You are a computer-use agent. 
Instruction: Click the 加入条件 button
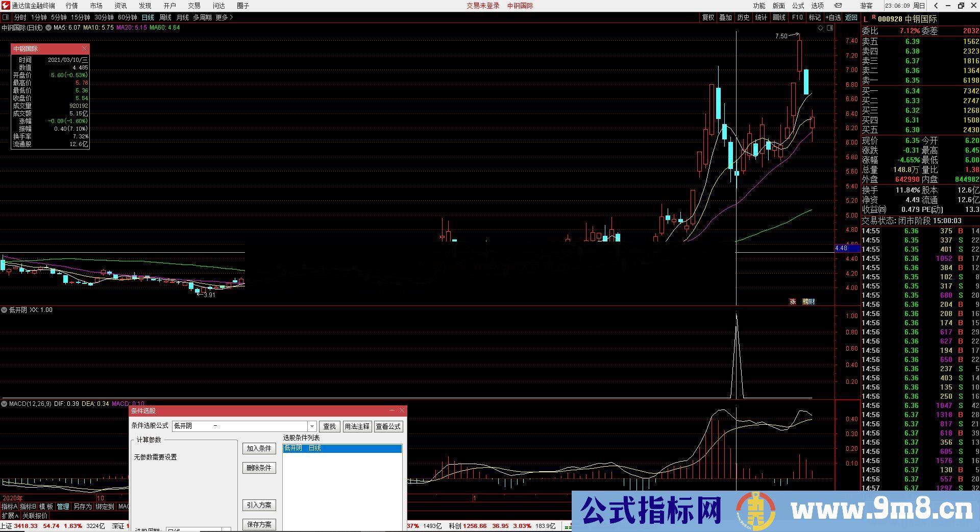pos(259,448)
